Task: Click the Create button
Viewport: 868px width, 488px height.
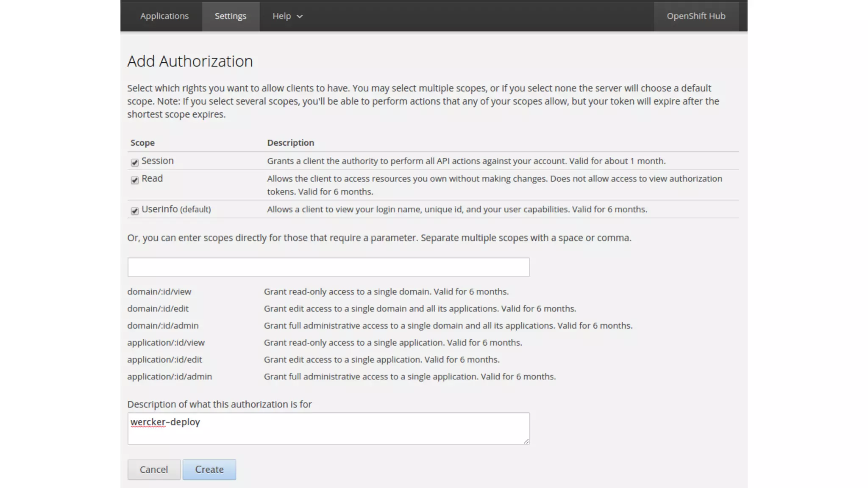Action: click(209, 469)
